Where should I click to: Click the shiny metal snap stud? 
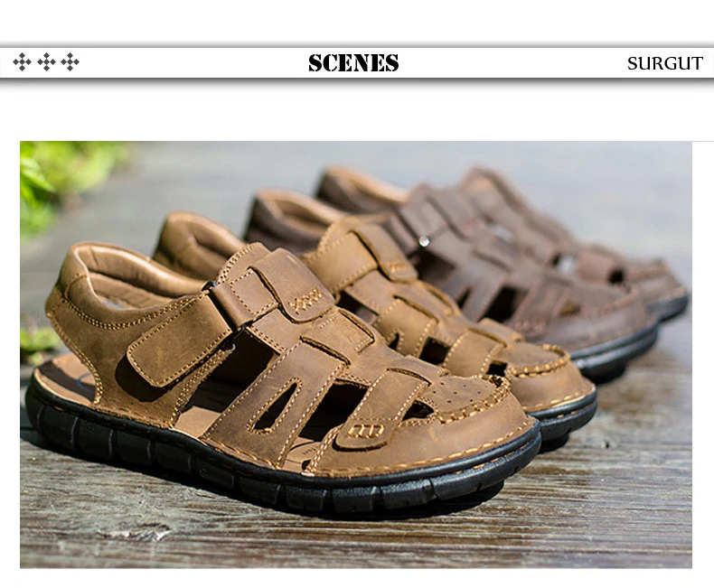tap(424, 241)
